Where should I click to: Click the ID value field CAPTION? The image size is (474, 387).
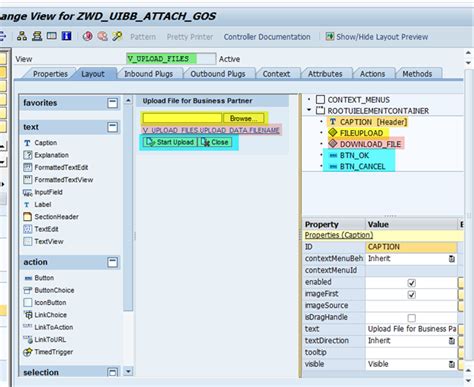411,247
